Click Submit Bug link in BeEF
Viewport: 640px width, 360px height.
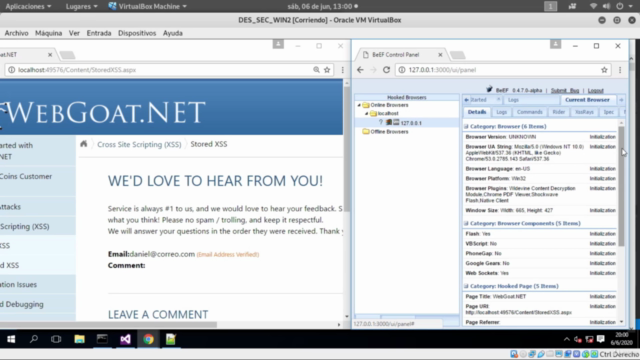565,90
